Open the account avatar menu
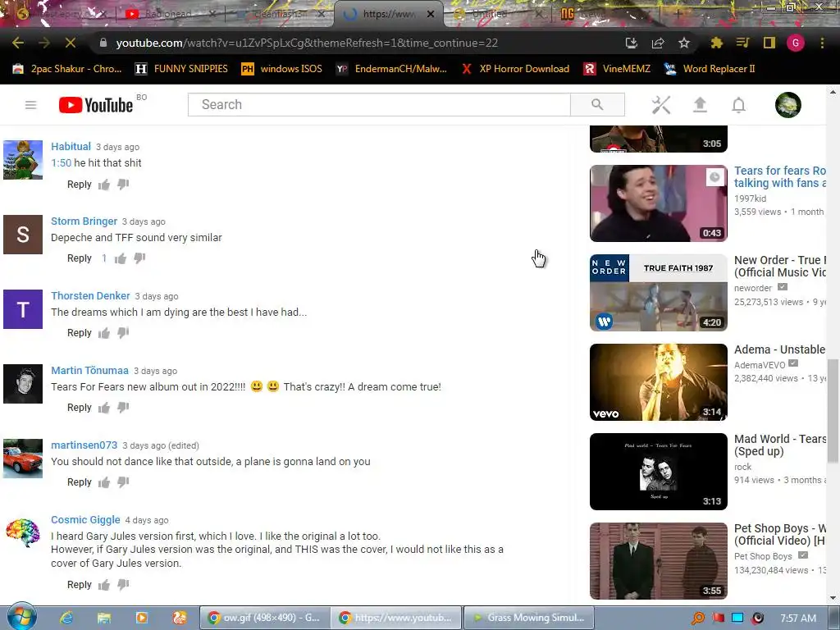 tap(788, 105)
